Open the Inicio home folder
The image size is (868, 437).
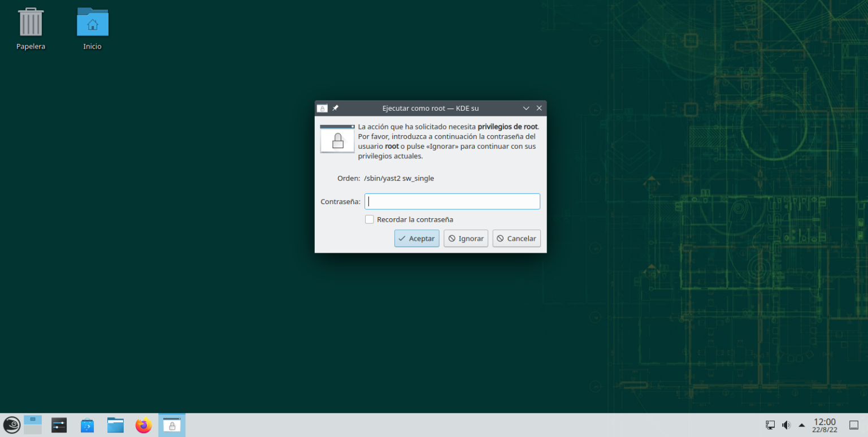tap(92, 23)
